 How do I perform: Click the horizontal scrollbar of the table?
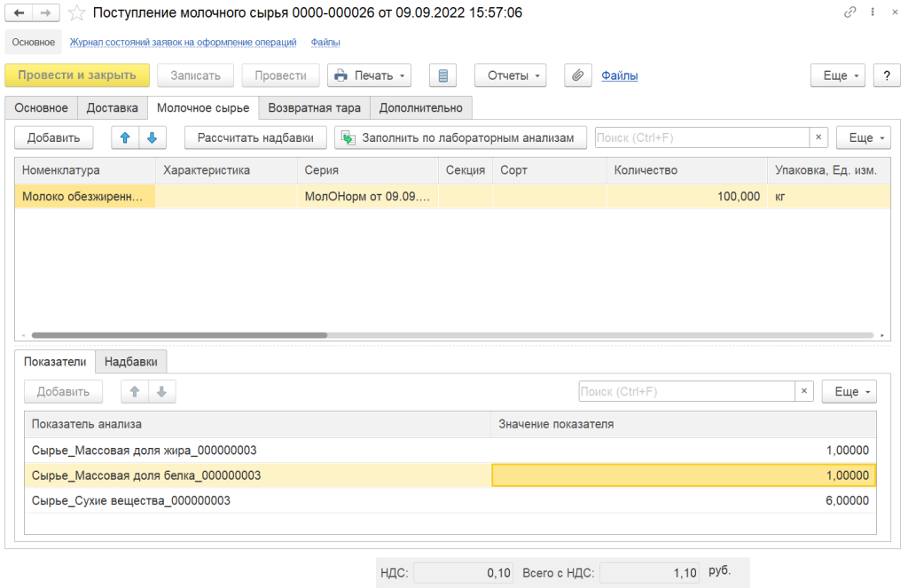tap(179, 335)
